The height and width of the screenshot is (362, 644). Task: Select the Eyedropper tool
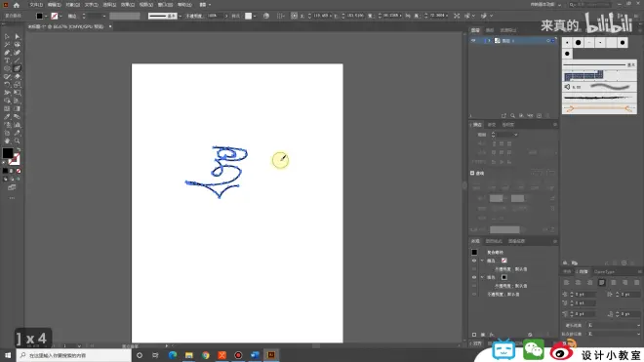click(7, 117)
